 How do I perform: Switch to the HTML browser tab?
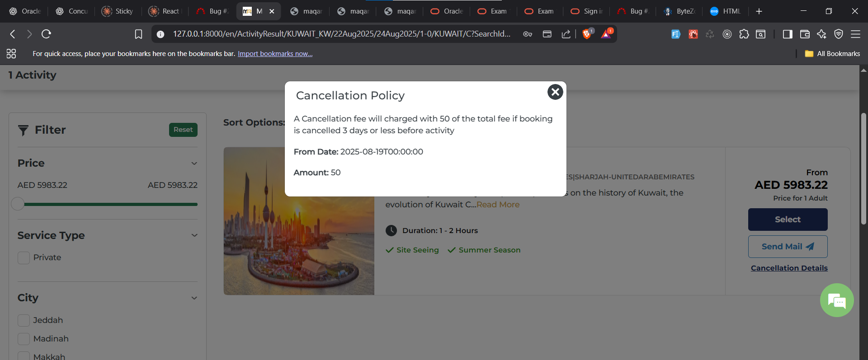(726, 11)
